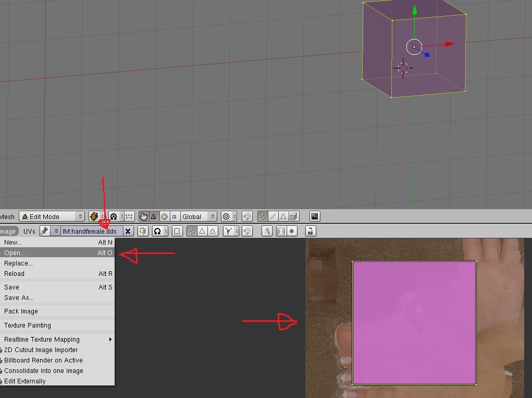The image size is (532, 398).
Task: Click the draw image with alpha icon
Action: [x=281, y=231]
